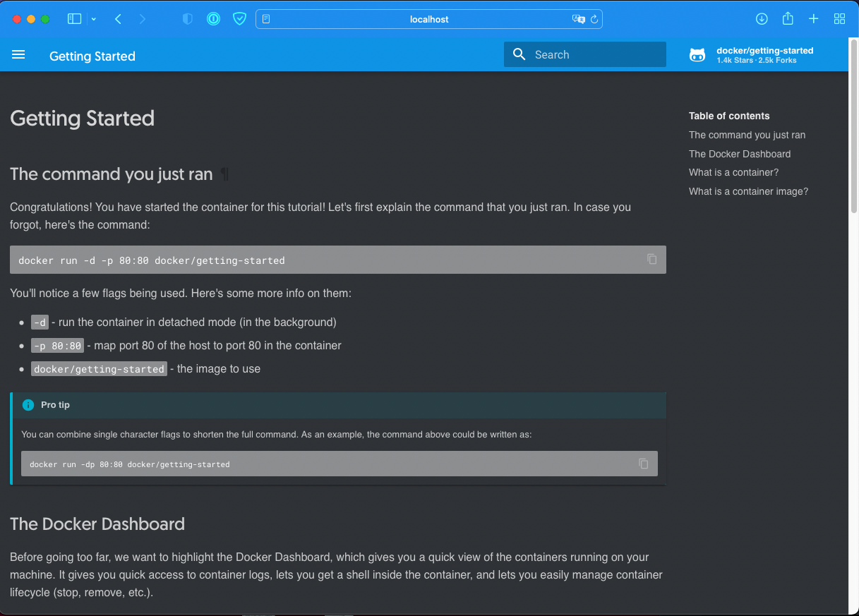Copy the docker run -d -p command
The image size is (859, 616).
click(x=651, y=259)
